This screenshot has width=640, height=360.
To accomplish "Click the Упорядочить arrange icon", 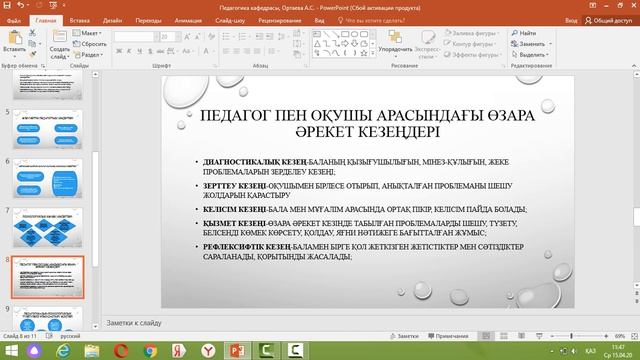I will pyautogui.click(x=395, y=37).
